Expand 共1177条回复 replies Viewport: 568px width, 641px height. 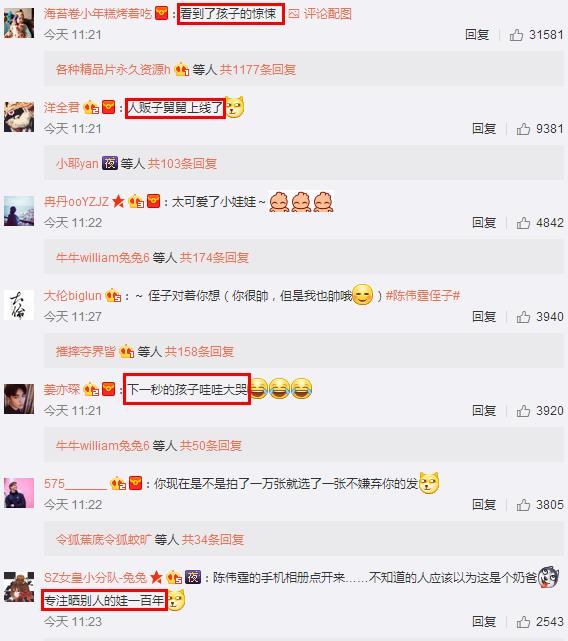(258, 69)
